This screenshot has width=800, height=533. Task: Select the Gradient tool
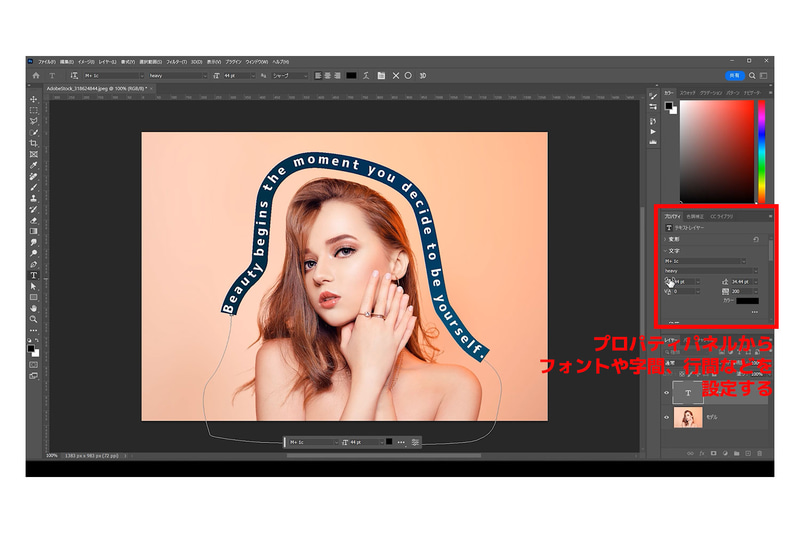point(34,232)
